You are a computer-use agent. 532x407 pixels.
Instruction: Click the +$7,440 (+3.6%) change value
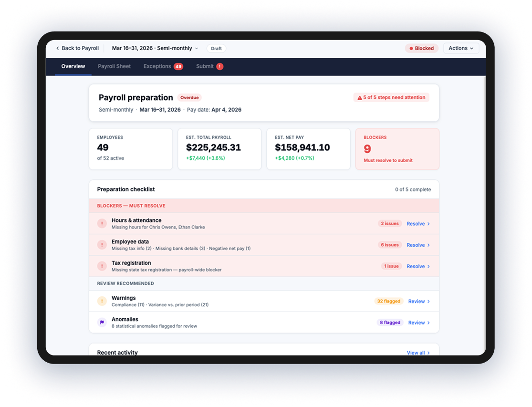click(205, 158)
